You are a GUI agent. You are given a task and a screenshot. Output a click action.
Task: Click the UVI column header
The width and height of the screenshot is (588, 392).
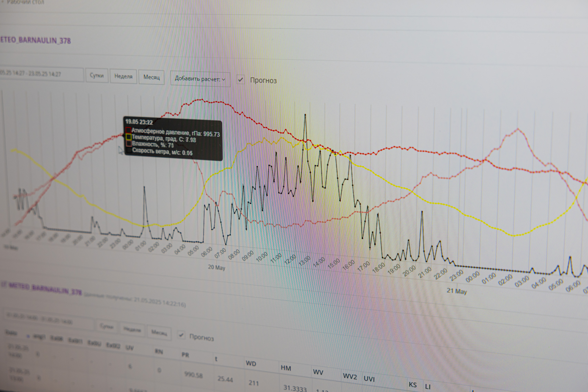[x=369, y=379]
